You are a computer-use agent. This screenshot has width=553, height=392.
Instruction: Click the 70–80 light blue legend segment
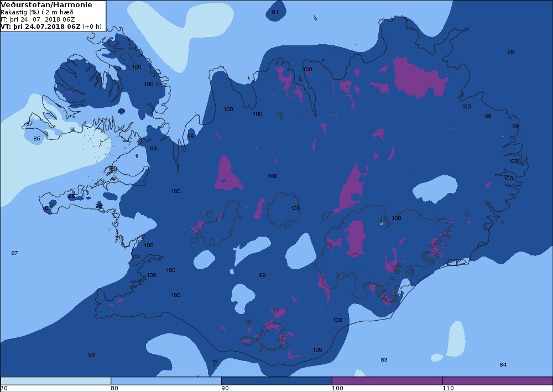coord(56,381)
